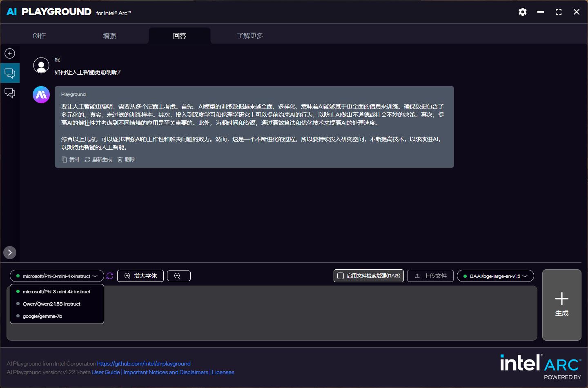Expand the sidebar with the arrow button
This screenshot has height=388, width=588.
pyautogui.click(x=10, y=253)
